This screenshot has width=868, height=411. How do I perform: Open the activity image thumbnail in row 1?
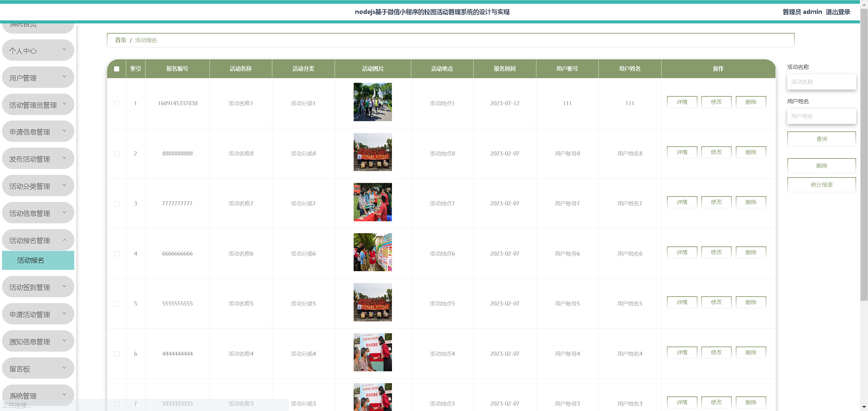click(372, 102)
